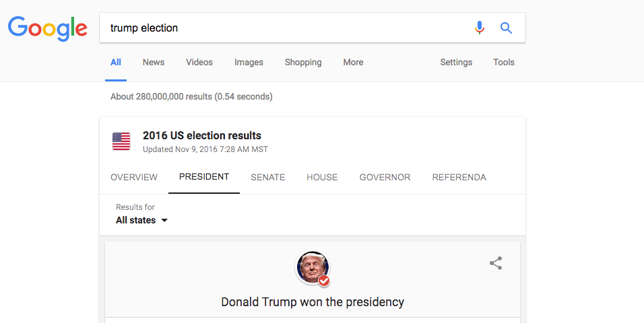
Task: Select the SENATE election tab
Action: pyautogui.click(x=268, y=177)
